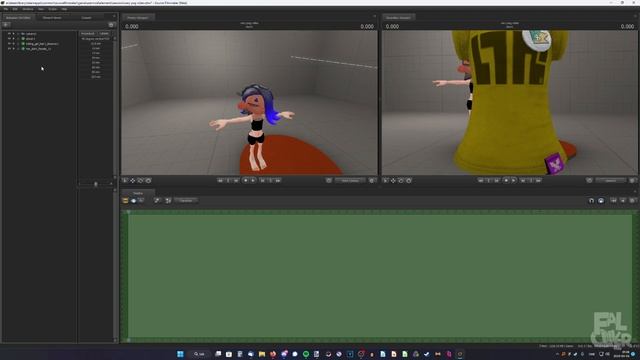Toggle visibility eye of inkling girl hair row
Viewport: 640px width, 360px height.
tap(9, 44)
